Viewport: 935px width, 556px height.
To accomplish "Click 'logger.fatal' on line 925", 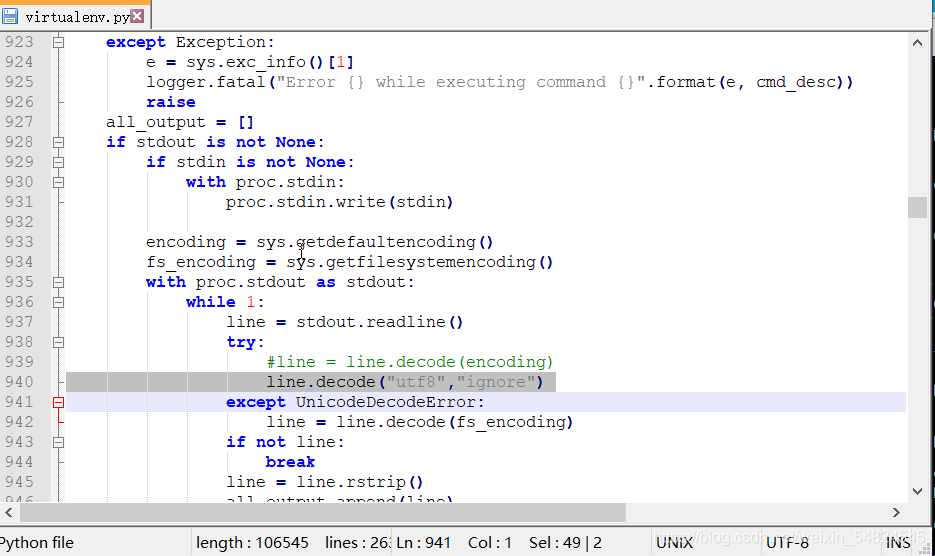I will pos(206,82).
